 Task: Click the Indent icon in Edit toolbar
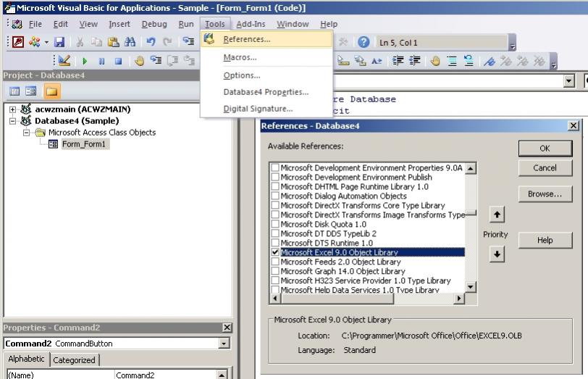pos(398,61)
